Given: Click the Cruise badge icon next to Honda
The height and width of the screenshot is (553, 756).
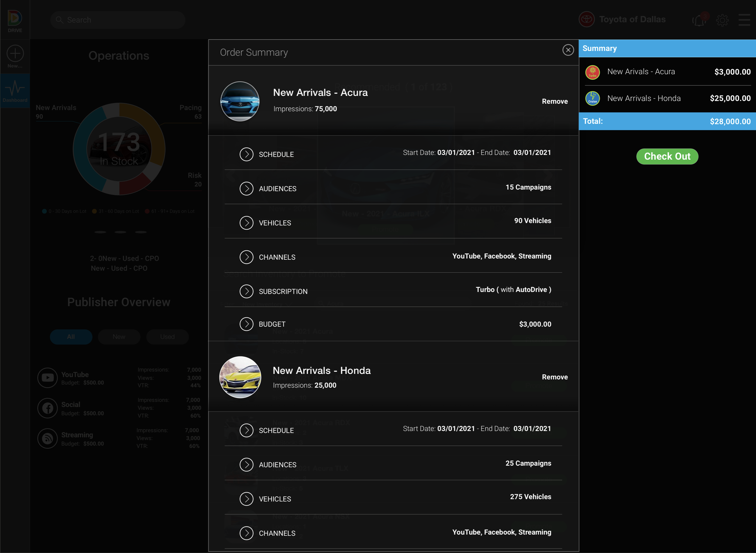Looking at the screenshot, I should coord(592,98).
